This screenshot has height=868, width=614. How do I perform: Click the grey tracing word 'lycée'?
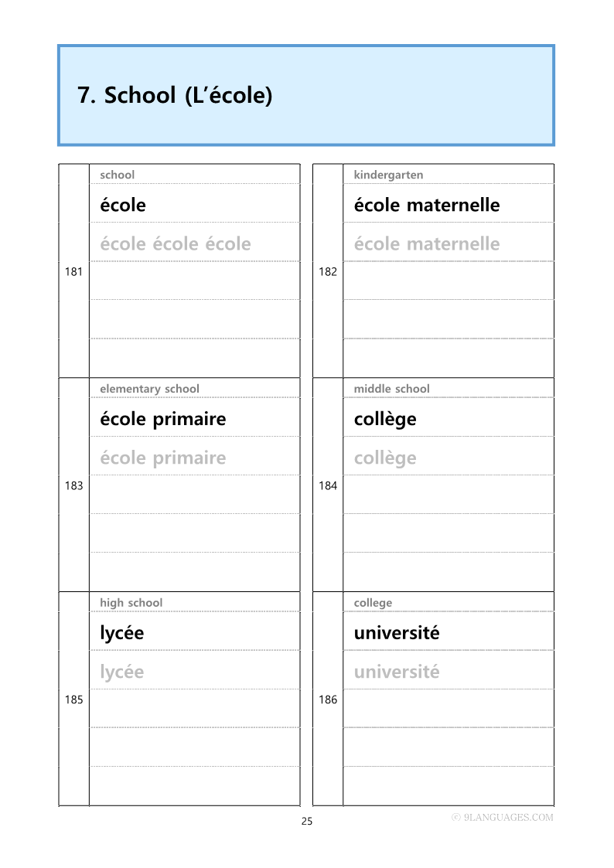122,672
